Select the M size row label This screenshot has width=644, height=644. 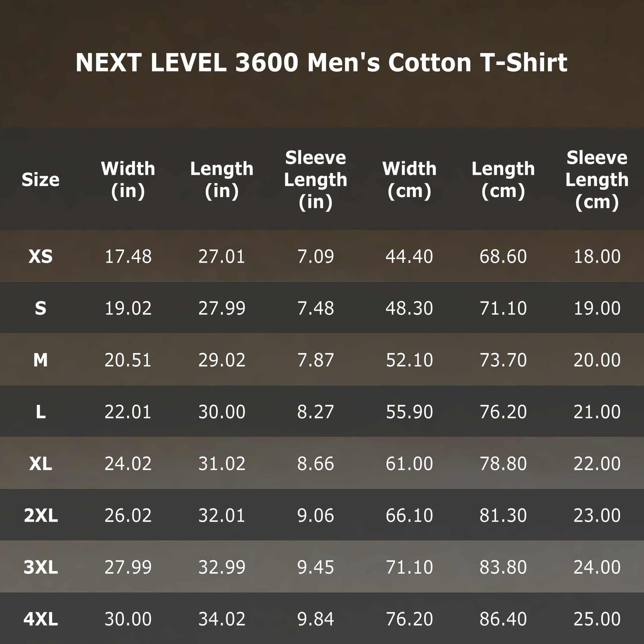pos(40,360)
